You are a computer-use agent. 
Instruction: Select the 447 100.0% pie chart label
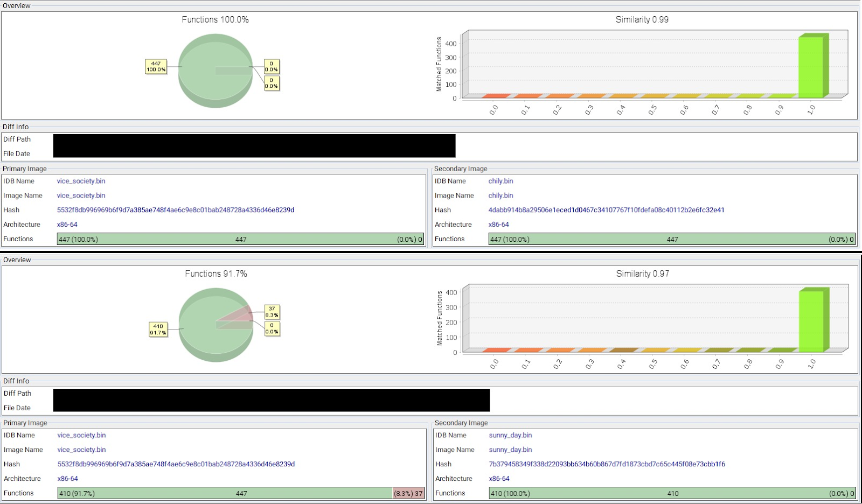tap(156, 67)
